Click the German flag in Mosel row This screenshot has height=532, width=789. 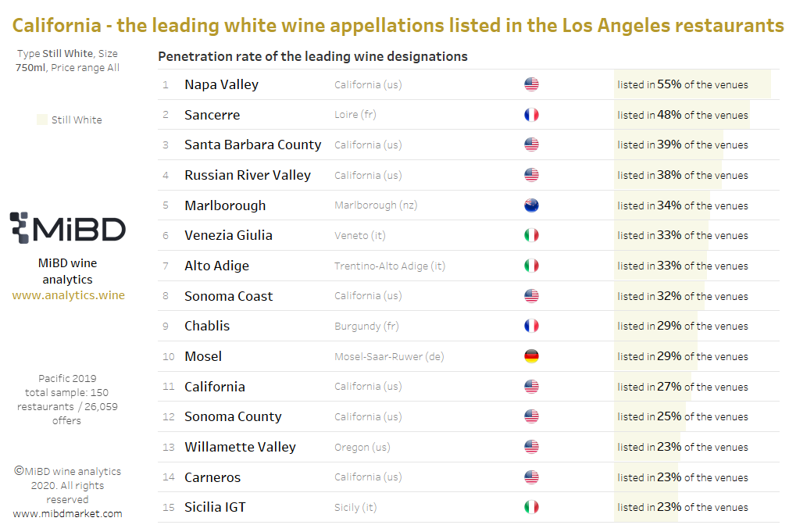[x=531, y=356]
